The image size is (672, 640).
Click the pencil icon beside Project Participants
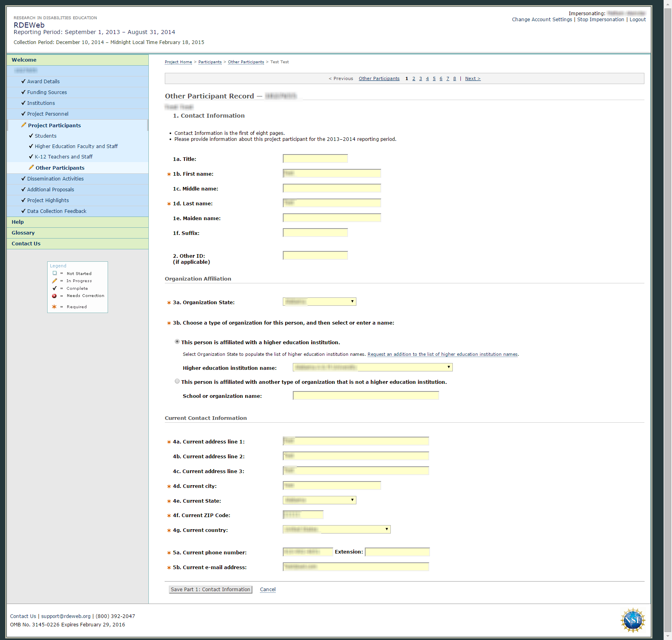pos(24,125)
